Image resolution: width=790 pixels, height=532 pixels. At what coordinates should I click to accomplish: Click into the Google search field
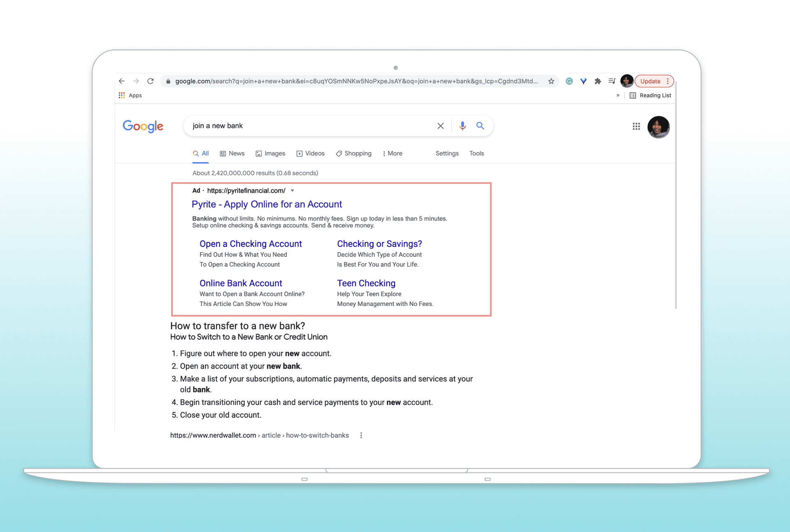(309, 126)
